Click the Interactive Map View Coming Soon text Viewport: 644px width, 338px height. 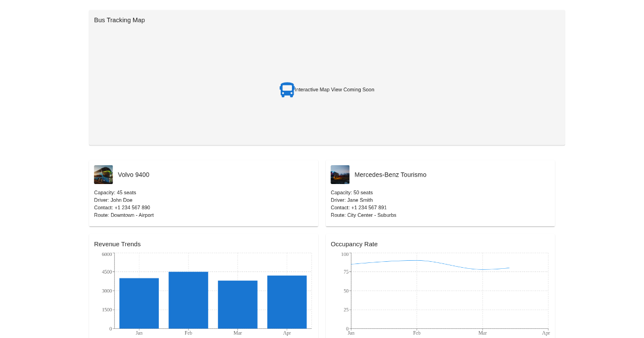click(x=334, y=90)
